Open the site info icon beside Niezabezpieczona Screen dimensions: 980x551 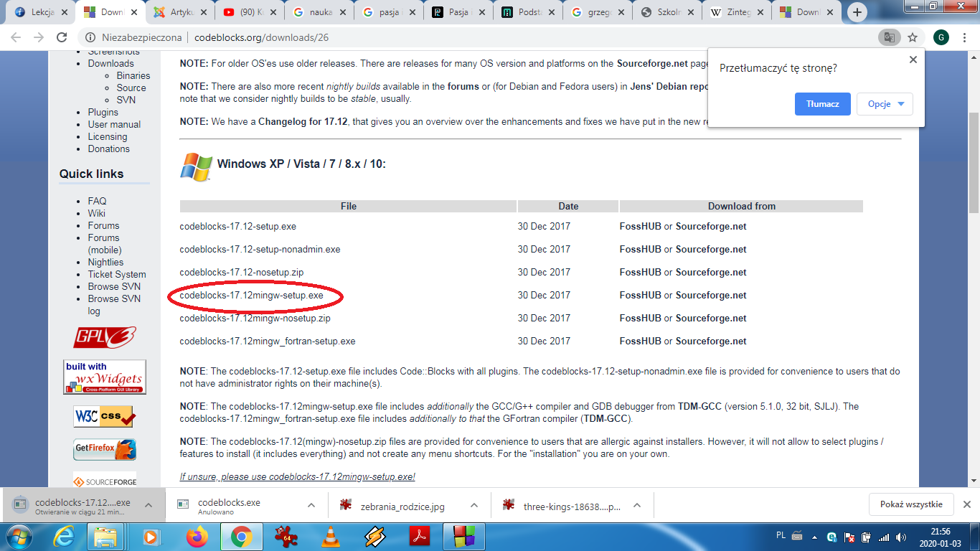[x=90, y=37]
